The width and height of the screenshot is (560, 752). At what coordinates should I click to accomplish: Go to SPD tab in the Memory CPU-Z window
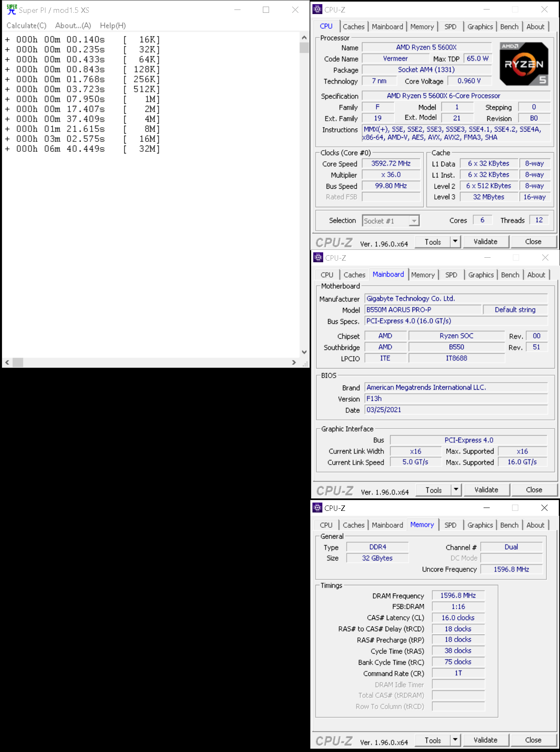450,525
